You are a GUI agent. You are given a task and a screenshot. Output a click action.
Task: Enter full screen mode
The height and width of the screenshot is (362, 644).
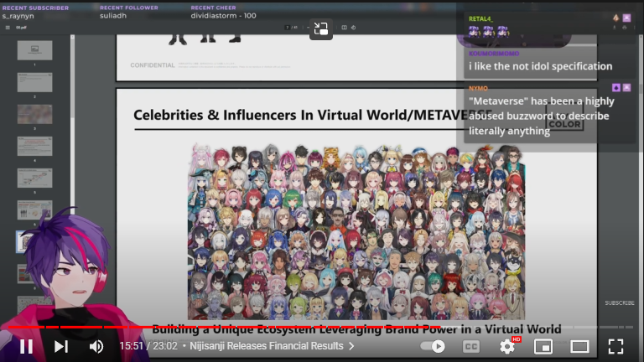615,346
